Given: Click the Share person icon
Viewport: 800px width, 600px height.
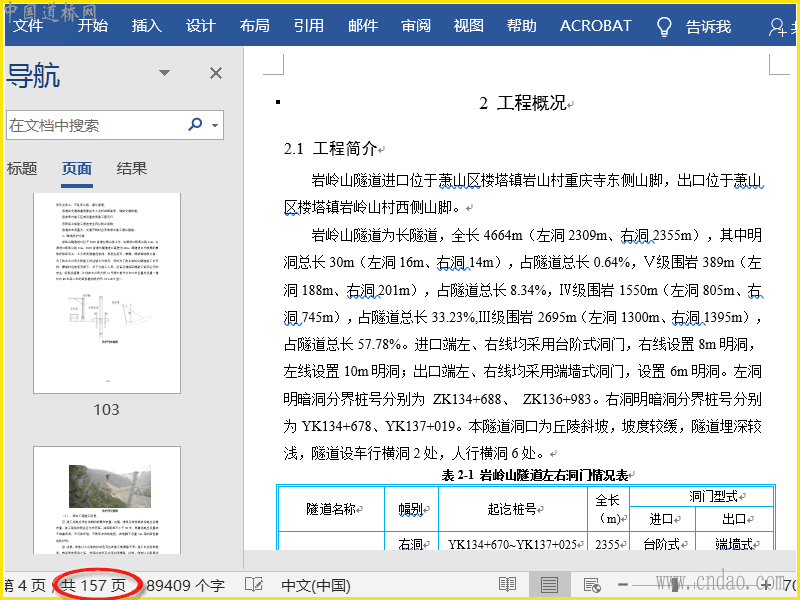Looking at the screenshot, I should [x=778, y=27].
